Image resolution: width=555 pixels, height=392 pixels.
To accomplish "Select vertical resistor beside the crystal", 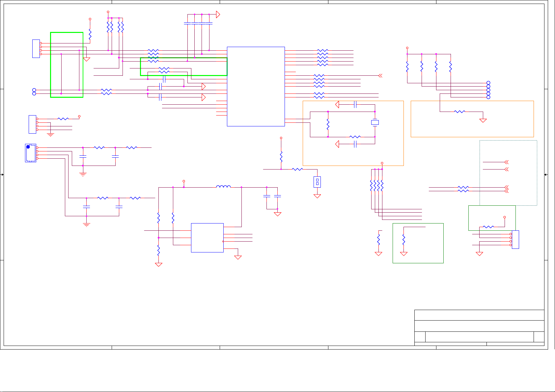I will (328, 124).
